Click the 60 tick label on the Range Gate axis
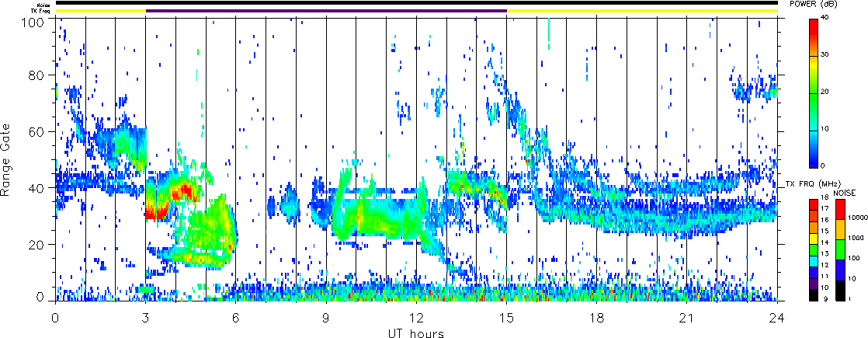Image resolution: width=868 pixels, height=338 pixels. point(37,132)
